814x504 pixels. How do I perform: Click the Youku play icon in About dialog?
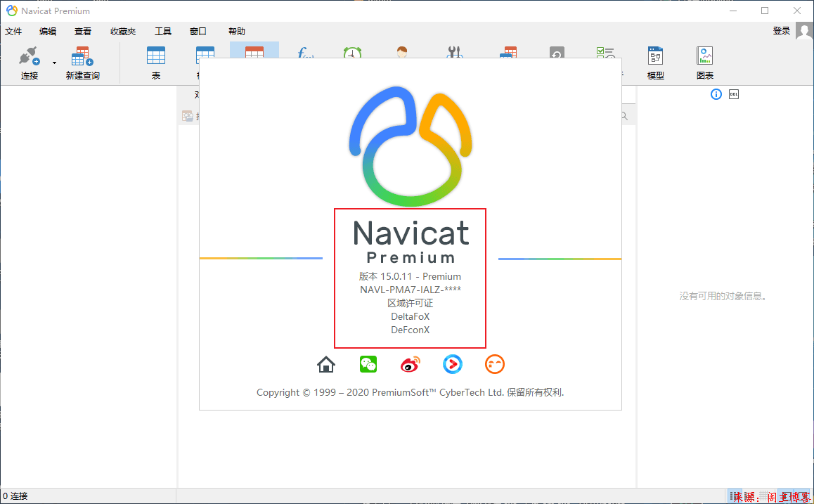point(453,364)
